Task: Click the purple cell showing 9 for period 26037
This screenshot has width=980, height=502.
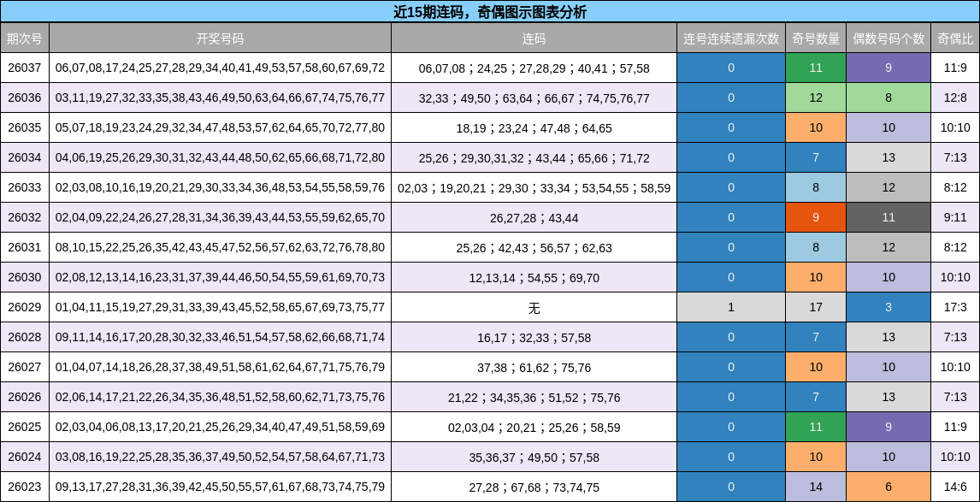Action: [x=888, y=62]
